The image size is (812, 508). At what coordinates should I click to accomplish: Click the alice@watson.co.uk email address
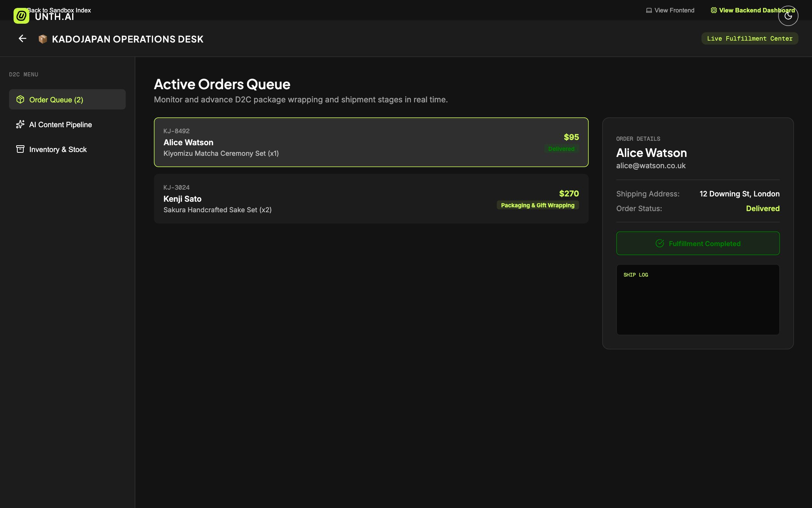coord(651,166)
